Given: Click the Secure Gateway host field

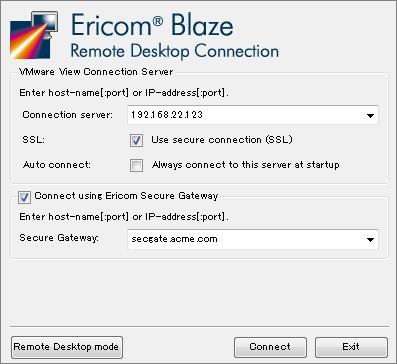Looking at the screenshot, I should 253,239.
